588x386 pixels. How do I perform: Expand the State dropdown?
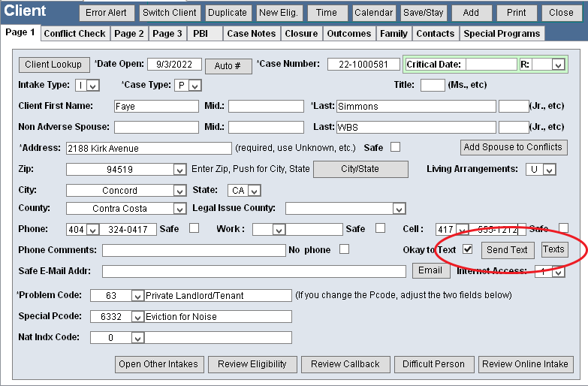tap(255, 191)
